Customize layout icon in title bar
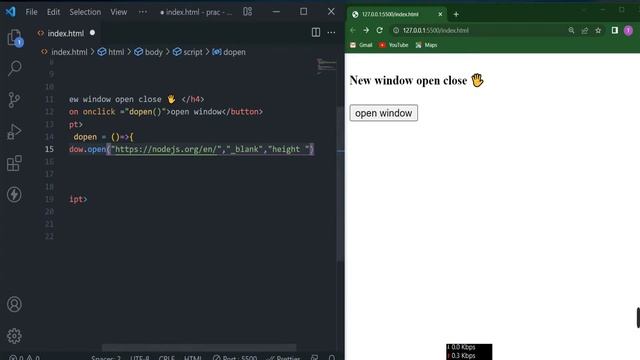The image size is (640, 360). 248,11
